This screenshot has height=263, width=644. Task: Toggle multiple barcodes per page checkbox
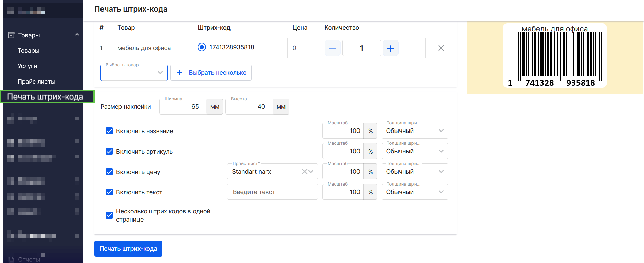109,215
